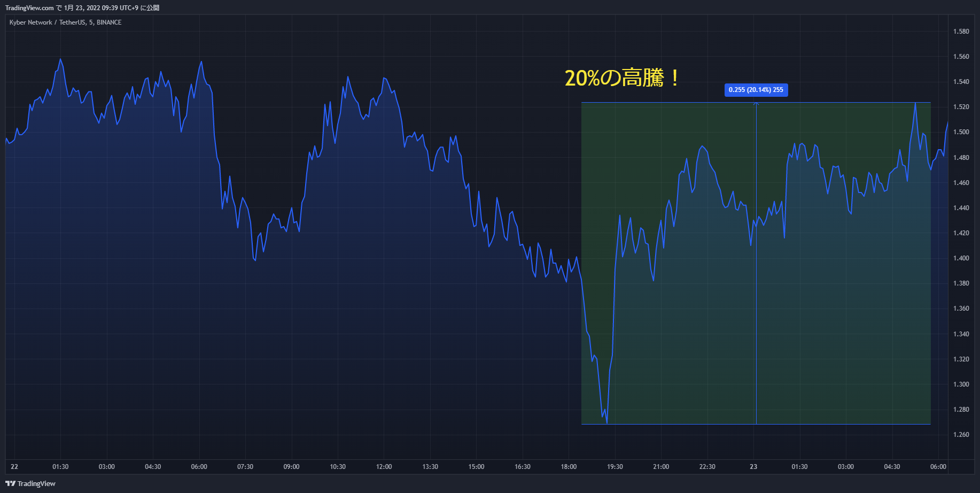Viewport: 980px width, 493px height.
Task: Click the TradingView logo at bottom left
Action: click(x=30, y=483)
